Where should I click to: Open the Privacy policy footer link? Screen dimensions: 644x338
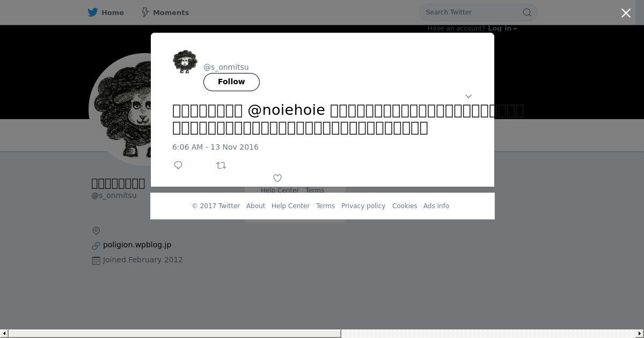[x=363, y=206]
